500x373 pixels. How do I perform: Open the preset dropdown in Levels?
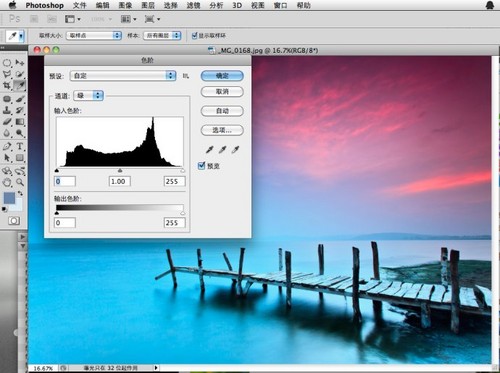click(x=123, y=76)
